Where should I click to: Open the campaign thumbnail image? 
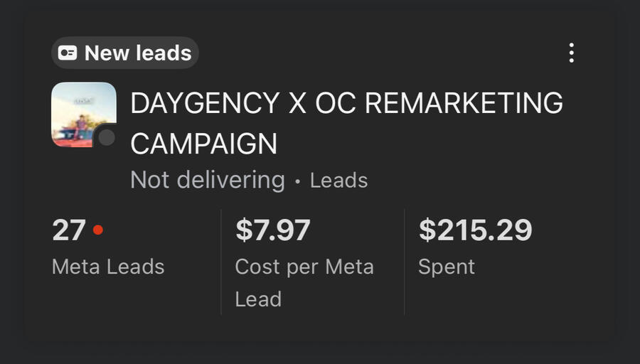point(82,114)
